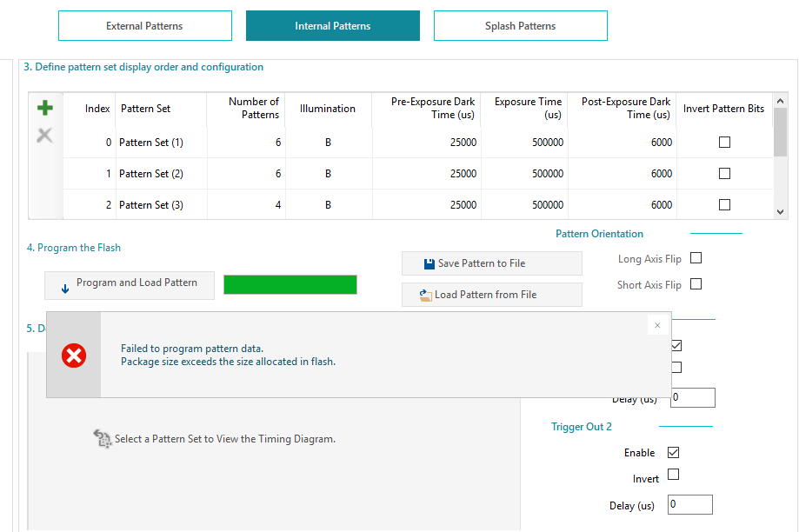Click the timing diagram placeholder icon
Screen dimensions: 799x532
(103, 439)
